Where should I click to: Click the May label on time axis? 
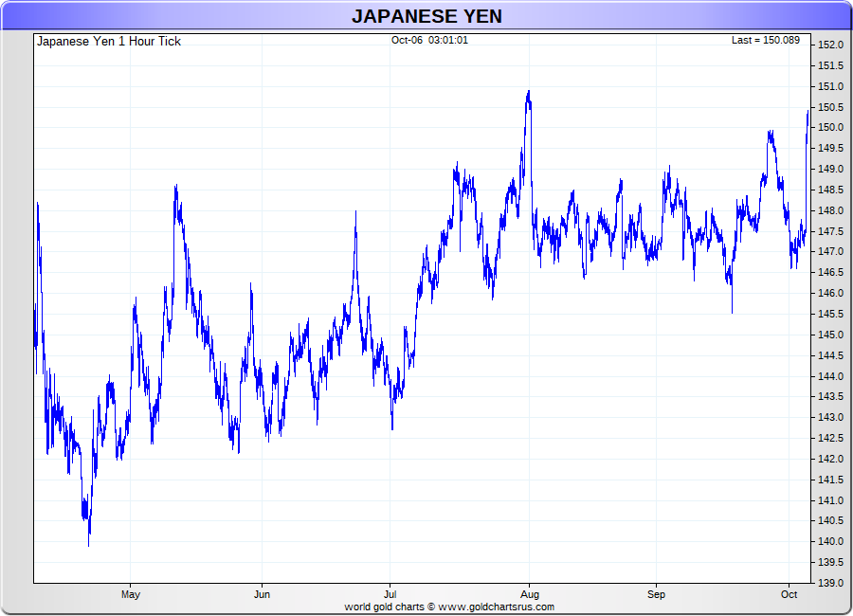(x=131, y=595)
